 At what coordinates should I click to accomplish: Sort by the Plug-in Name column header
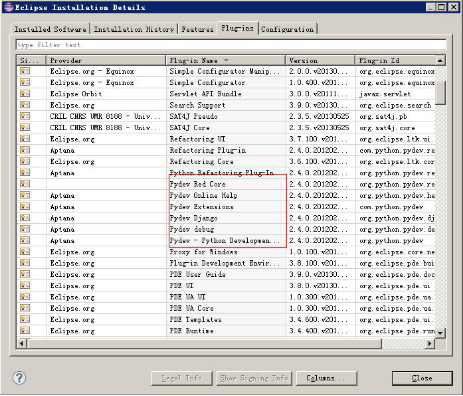point(225,60)
